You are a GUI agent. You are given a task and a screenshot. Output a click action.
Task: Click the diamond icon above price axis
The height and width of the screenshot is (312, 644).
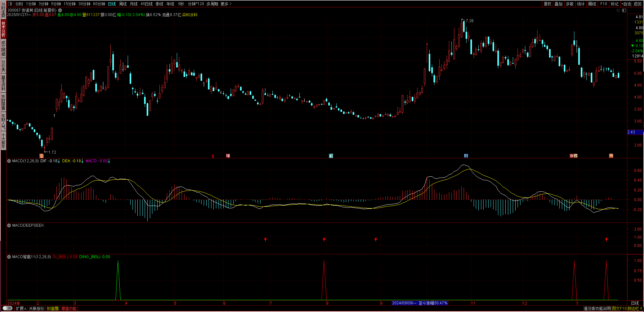(x=618, y=11)
